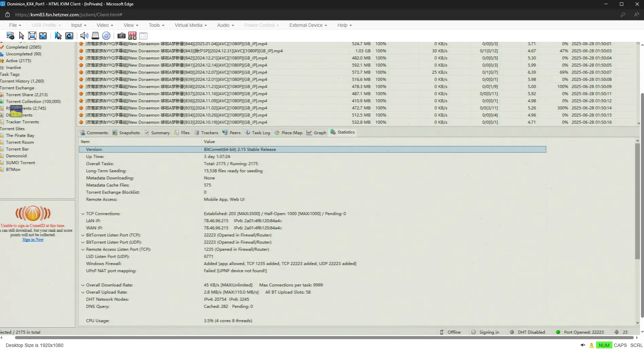Collapse BitTorrent Listen Port (UDP) row
Screen dimensions: 644x349
coord(82,242)
